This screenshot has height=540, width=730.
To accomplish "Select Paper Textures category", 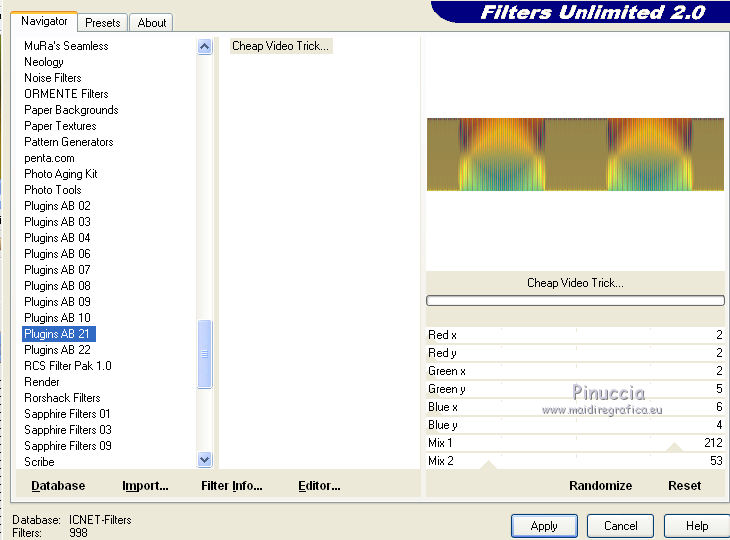I will point(60,126).
